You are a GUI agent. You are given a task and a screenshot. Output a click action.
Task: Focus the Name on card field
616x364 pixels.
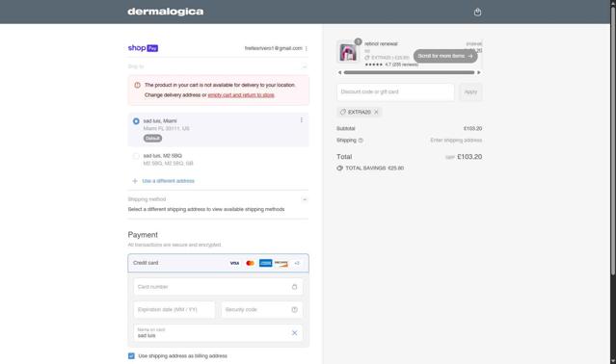point(218,332)
